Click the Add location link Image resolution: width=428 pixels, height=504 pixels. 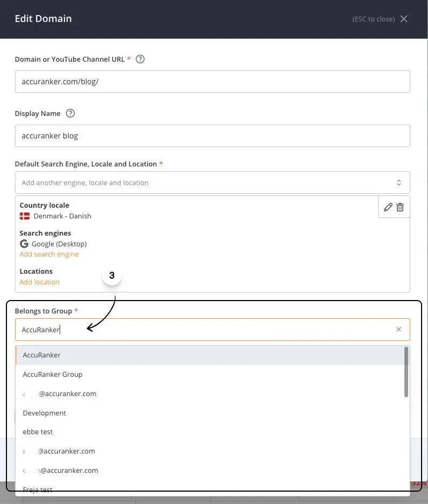point(39,282)
